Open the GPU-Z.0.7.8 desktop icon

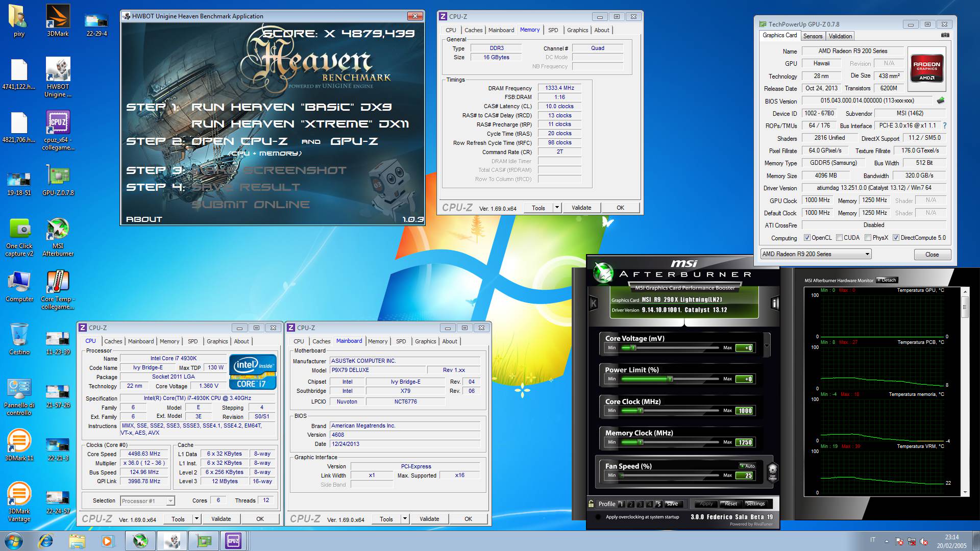tap(58, 180)
